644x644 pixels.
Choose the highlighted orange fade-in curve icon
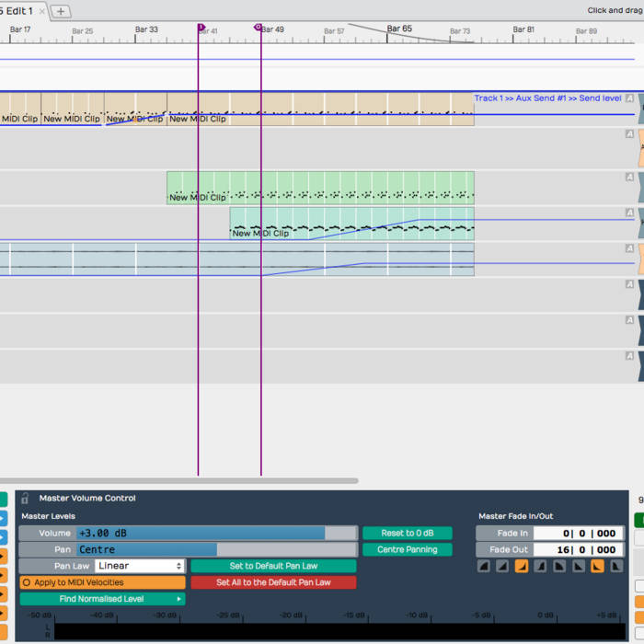521,567
